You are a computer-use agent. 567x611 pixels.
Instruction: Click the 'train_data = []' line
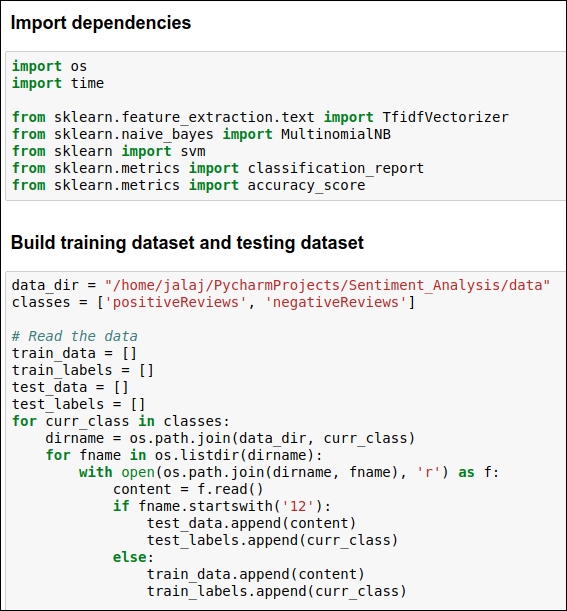click(x=74, y=353)
